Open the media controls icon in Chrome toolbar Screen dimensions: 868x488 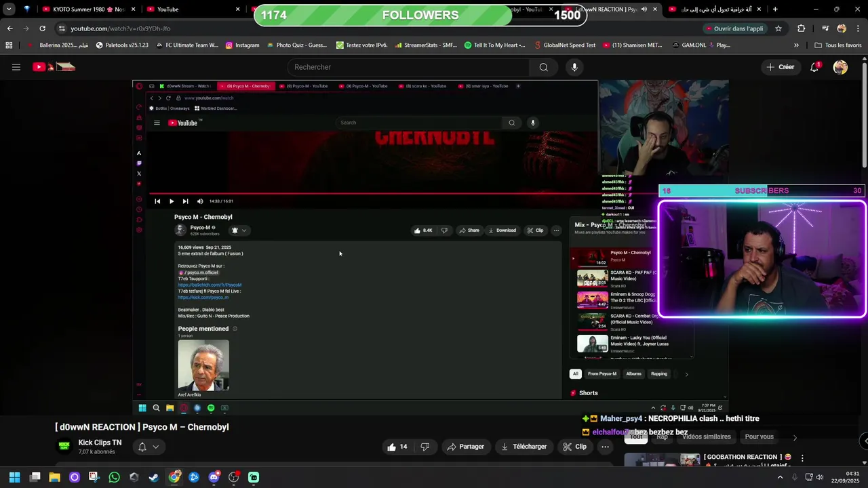pos(825,28)
